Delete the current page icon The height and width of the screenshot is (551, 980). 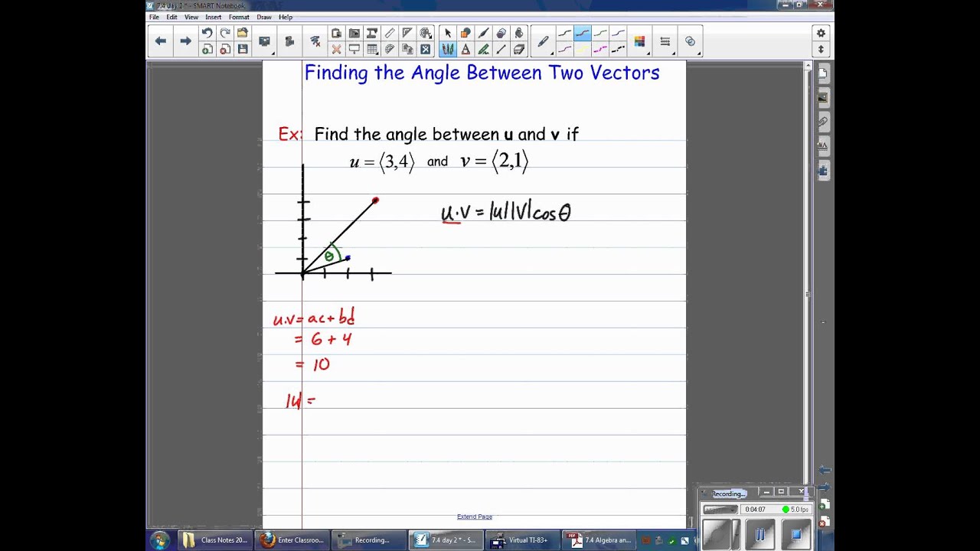click(224, 50)
